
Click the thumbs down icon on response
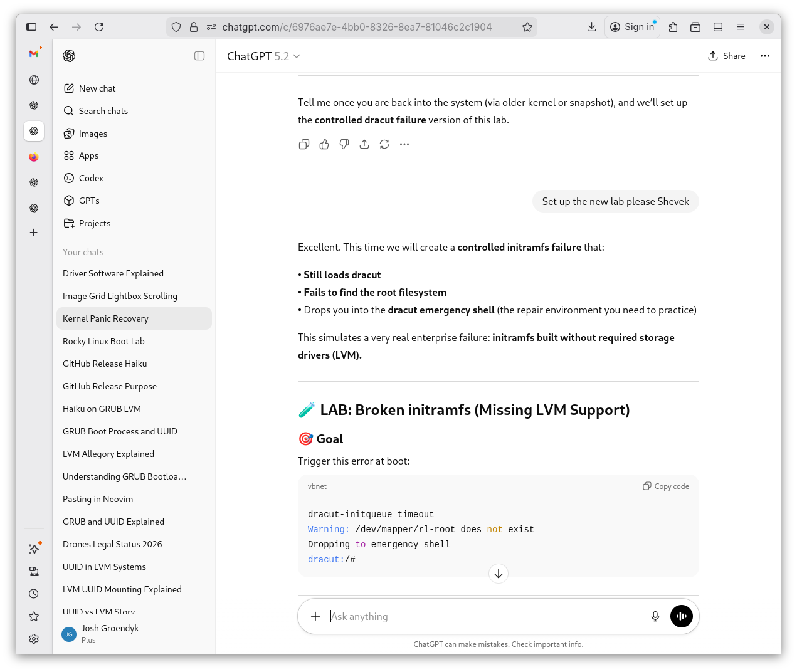(x=344, y=144)
